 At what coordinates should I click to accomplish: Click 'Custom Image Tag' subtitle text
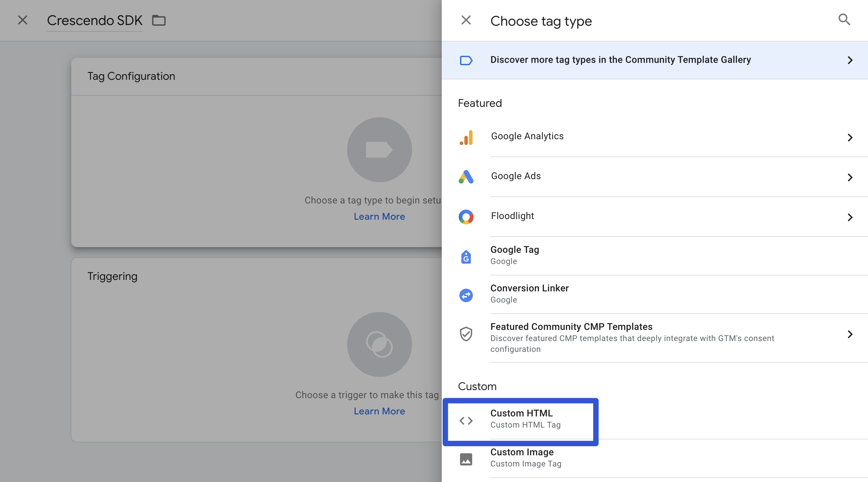pyautogui.click(x=526, y=464)
